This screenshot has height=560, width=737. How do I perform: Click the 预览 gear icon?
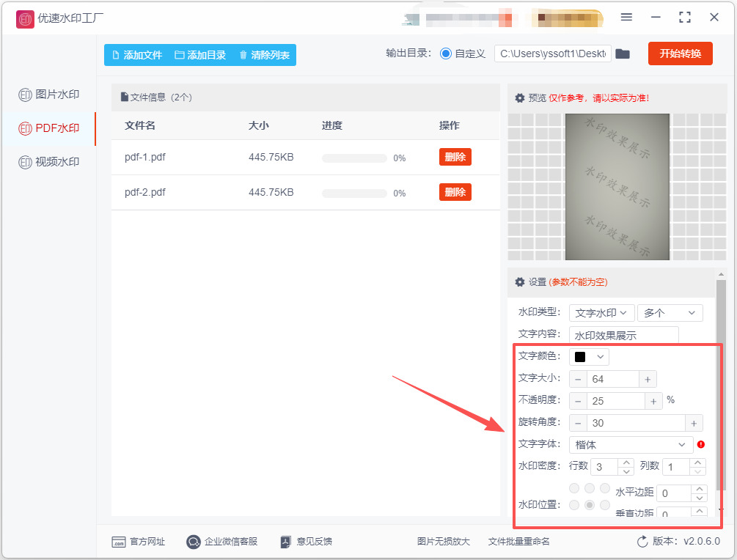519,97
